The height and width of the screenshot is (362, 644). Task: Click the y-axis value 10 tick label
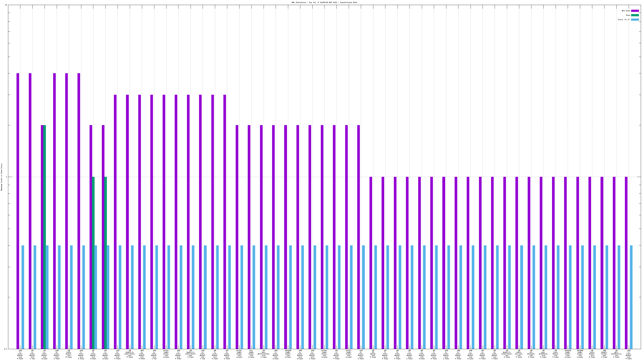click(x=6, y=5)
